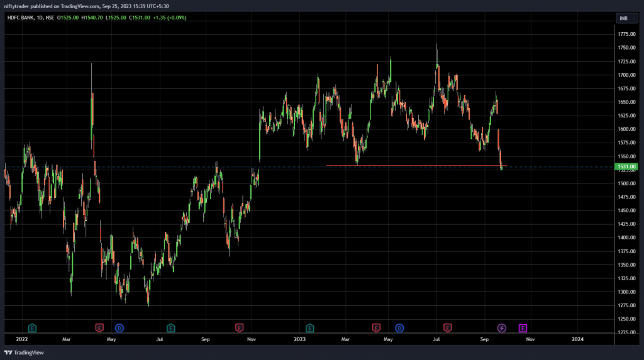Click the niftytrader published header text
644x360 pixels.
(x=86, y=6)
